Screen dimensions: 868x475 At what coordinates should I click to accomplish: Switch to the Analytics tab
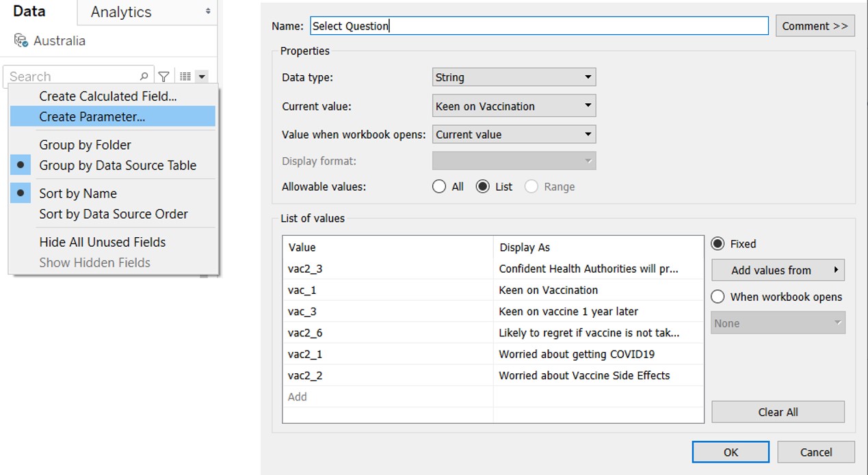click(x=120, y=12)
